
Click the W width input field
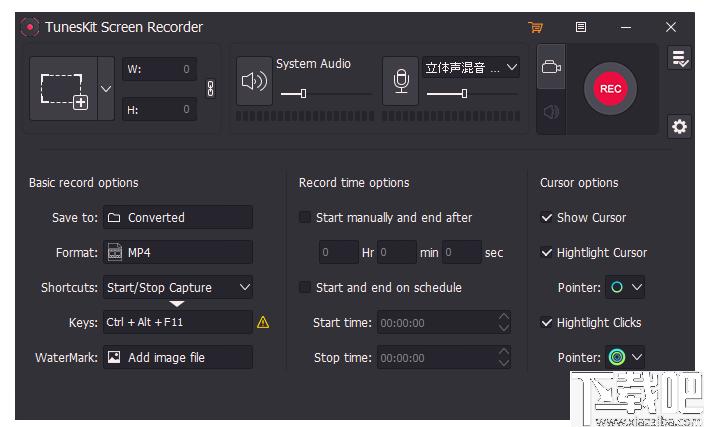[x=159, y=69]
